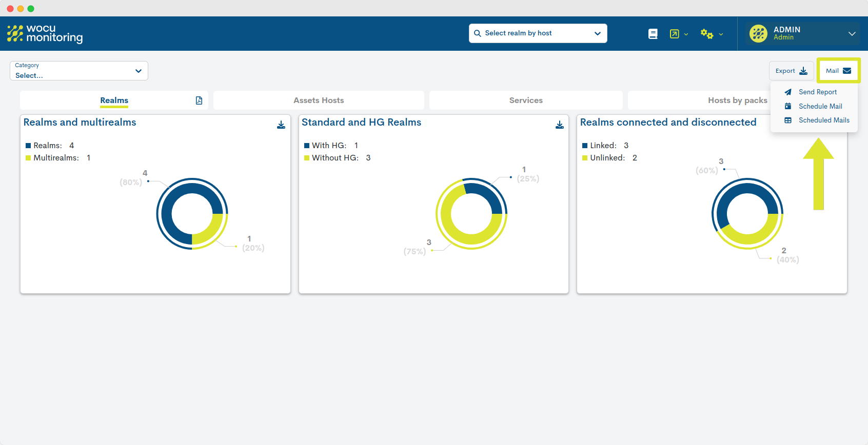The width and height of the screenshot is (868, 445).
Task: Click the blue With HG legend swatch
Action: (307, 146)
